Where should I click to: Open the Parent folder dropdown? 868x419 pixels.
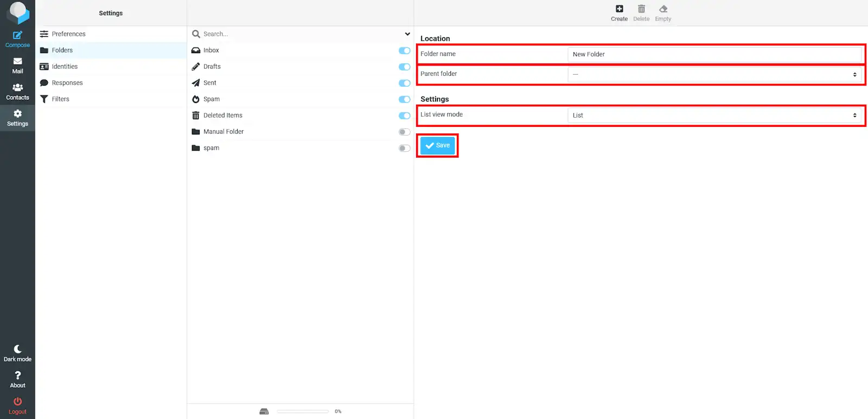(x=714, y=74)
